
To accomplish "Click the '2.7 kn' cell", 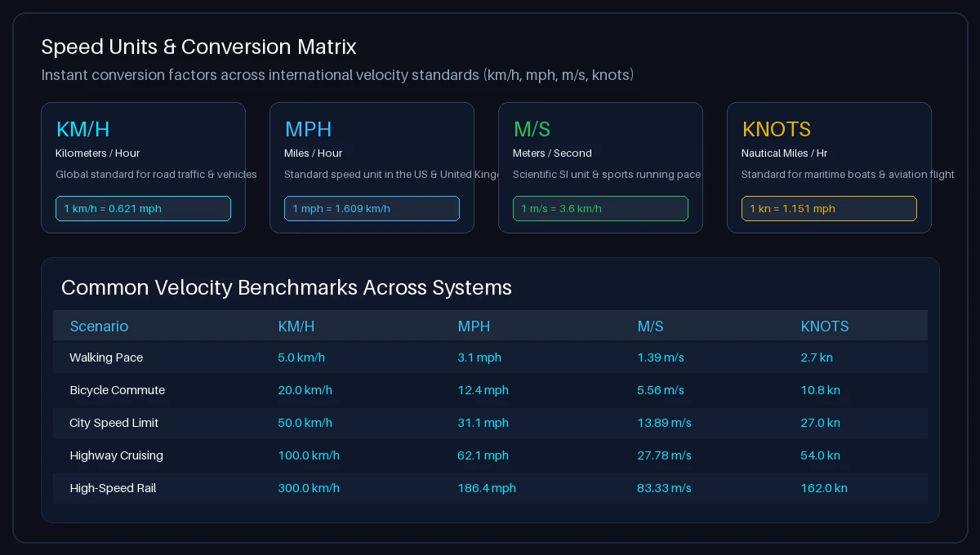I will coord(817,357).
